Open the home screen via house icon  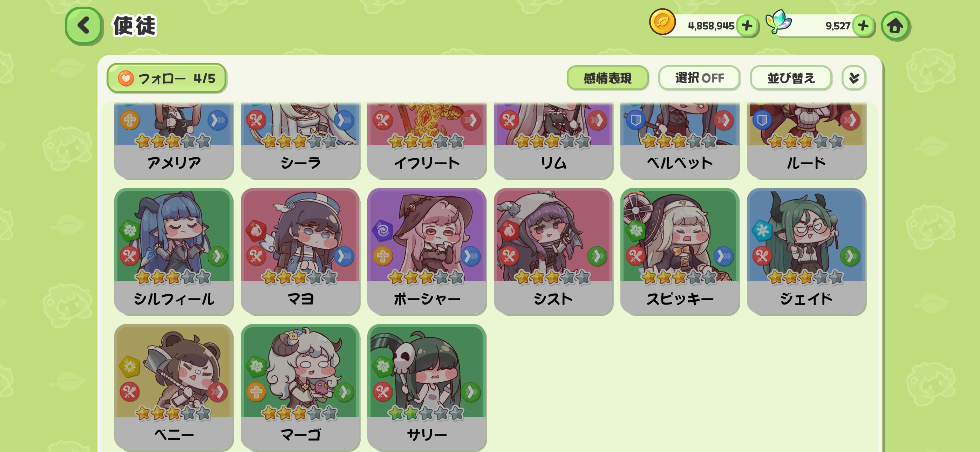[895, 26]
